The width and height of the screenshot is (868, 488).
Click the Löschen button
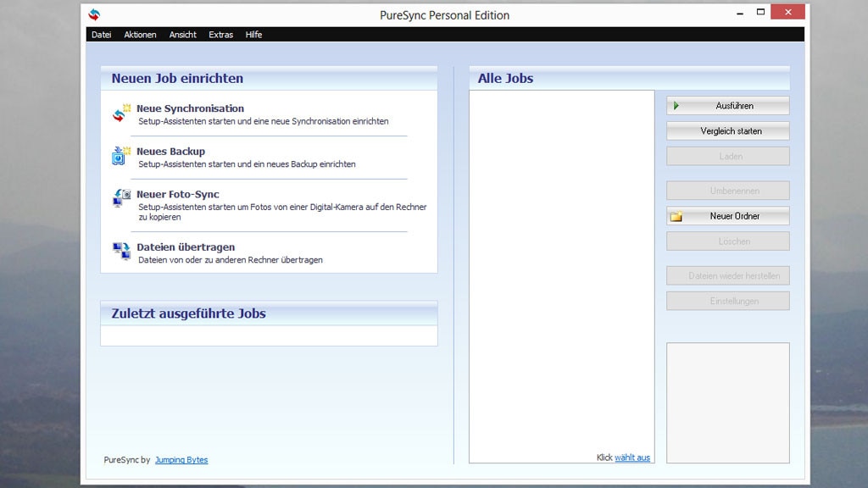coord(728,241)
